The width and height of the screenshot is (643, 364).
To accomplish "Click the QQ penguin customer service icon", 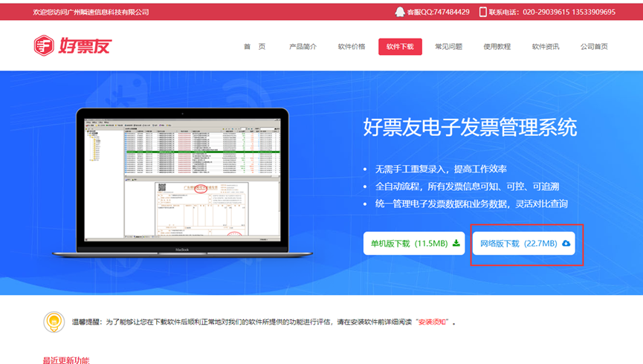I will (399, 12).
